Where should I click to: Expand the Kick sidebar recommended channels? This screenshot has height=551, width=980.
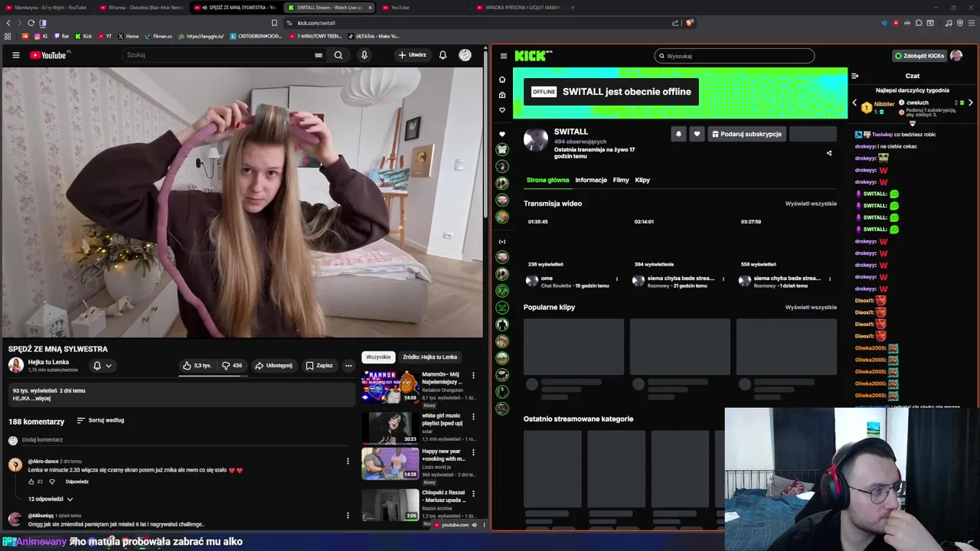[502, 242]
